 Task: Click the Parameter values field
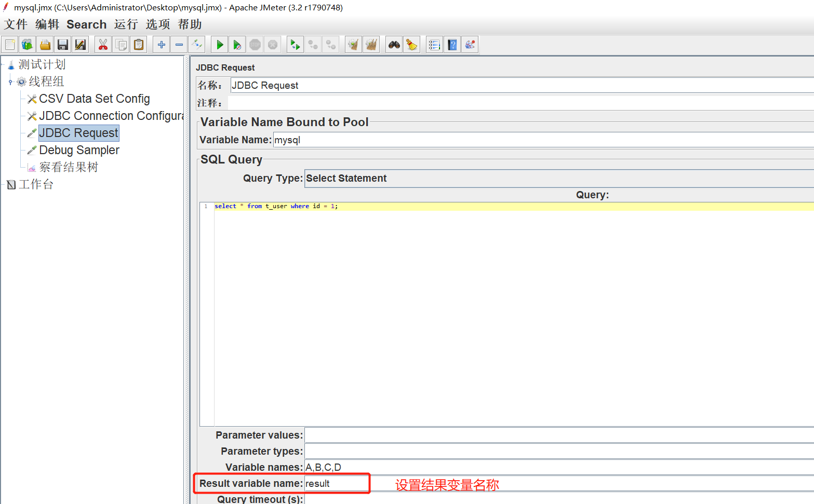[559, 435]
